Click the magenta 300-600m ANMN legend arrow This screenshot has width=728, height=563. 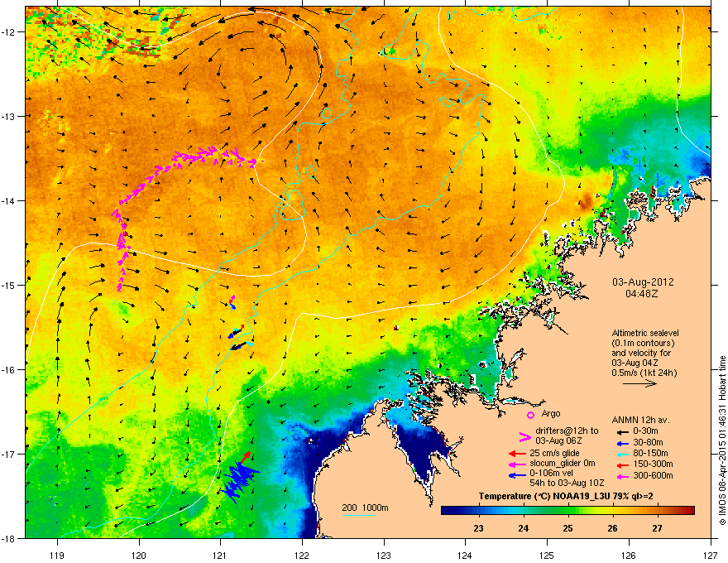pyautogui.click(x=621, y=476)
